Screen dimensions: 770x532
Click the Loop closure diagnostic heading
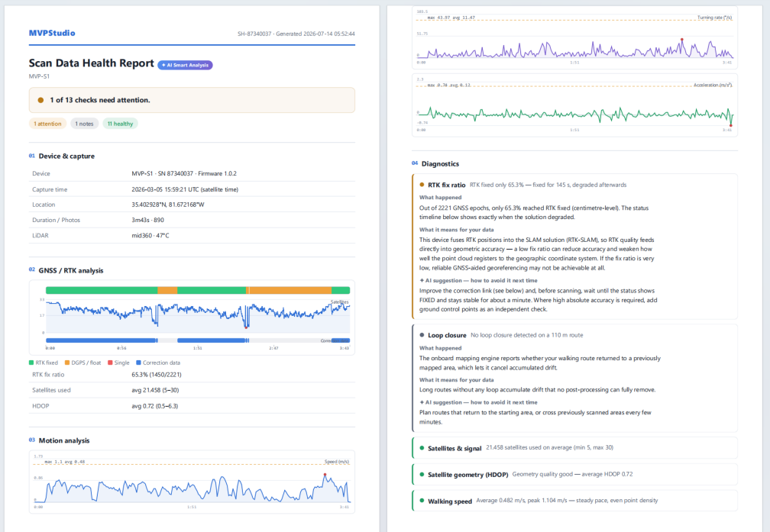coord(447,335)
